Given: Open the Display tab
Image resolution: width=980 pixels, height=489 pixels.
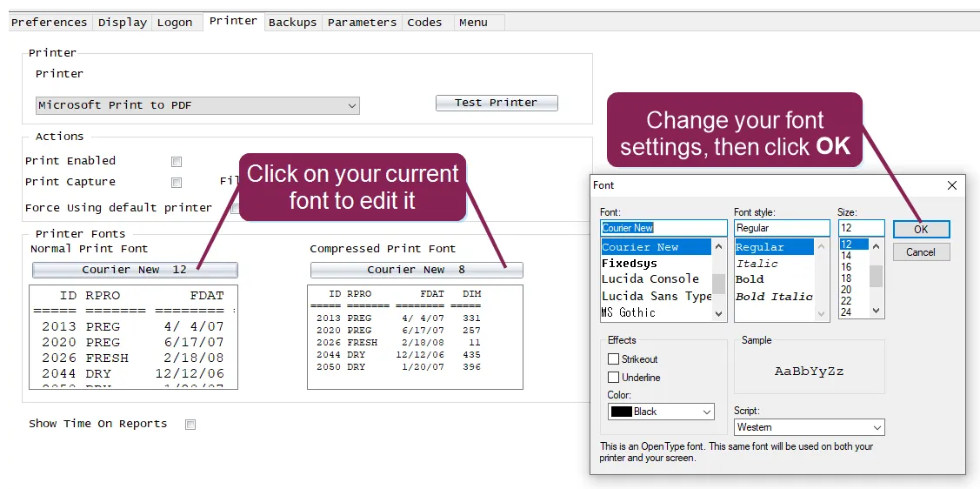Looking at the screenshot, I should tap(123, 23).
